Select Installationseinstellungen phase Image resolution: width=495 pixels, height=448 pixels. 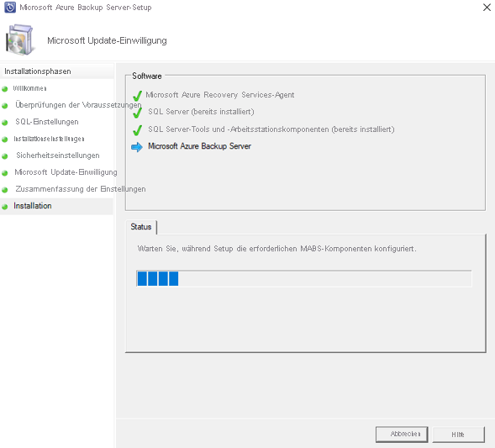click(x=49, y=139)
